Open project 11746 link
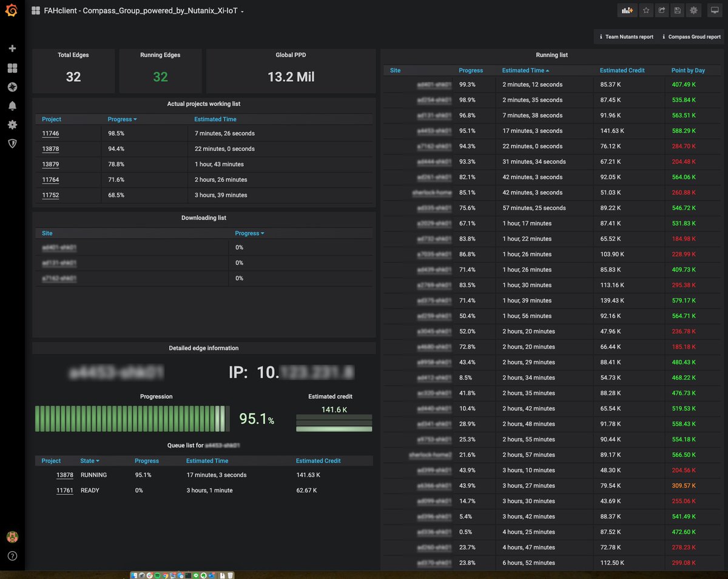728x579 pixels. point(50,133)
